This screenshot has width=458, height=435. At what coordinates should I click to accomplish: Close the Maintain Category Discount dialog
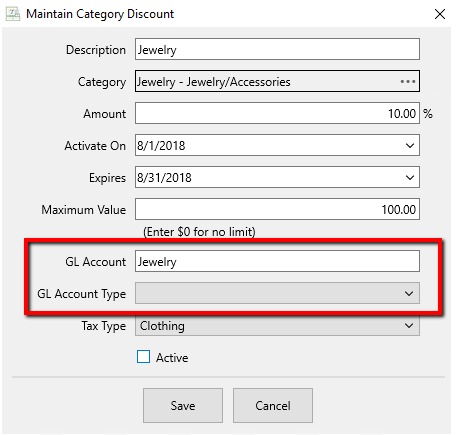pyautogui.click(x=440, y=14)
